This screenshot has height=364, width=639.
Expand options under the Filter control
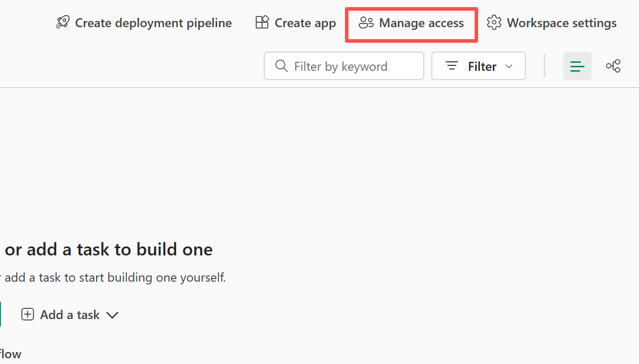478,65
